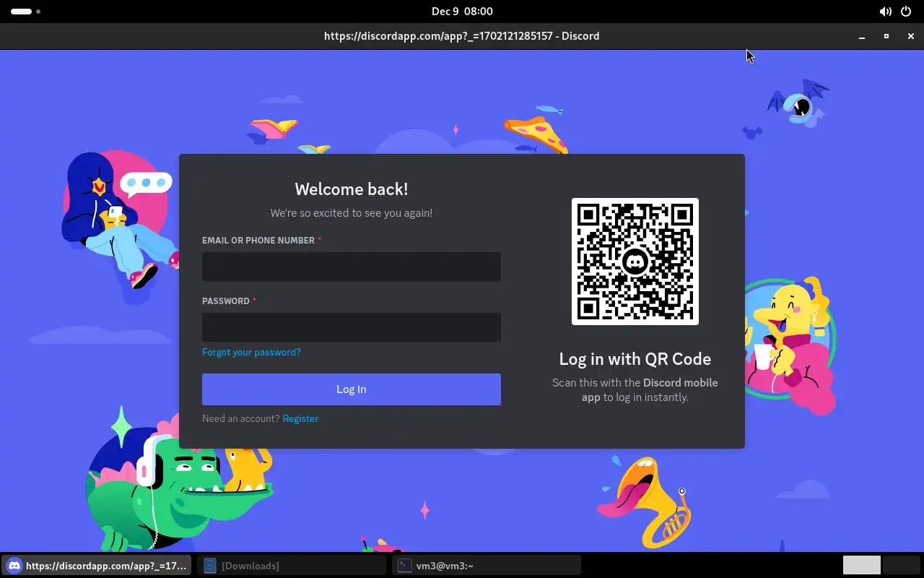Viewport: 924px width, 578px height.
Task: Minimize the Discord window
Action: click(x=862, y=36)
